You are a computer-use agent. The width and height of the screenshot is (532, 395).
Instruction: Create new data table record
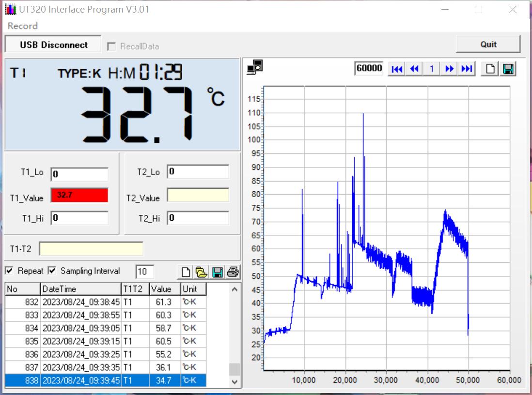click(186, 272)
